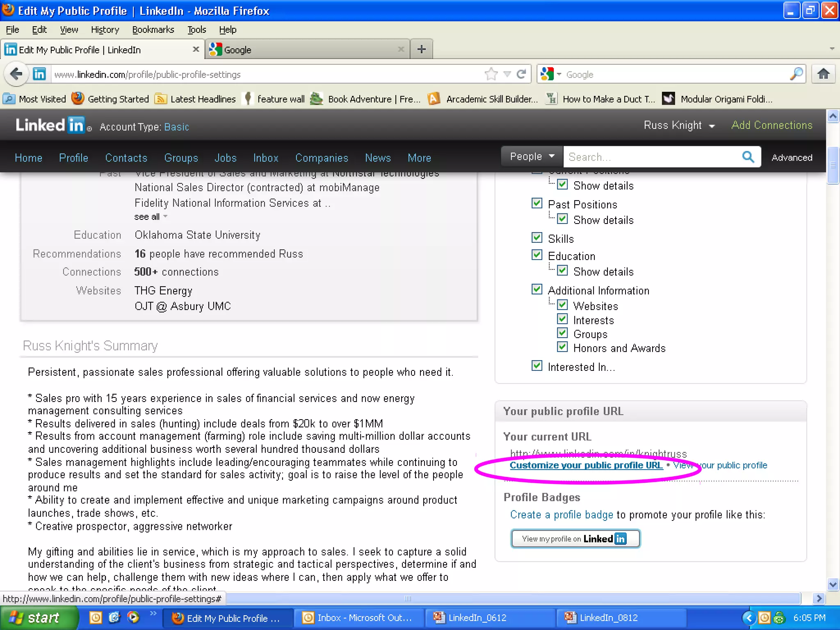Click Create a profile badge link
Screen dimensions: 840x630
[561, 515]
